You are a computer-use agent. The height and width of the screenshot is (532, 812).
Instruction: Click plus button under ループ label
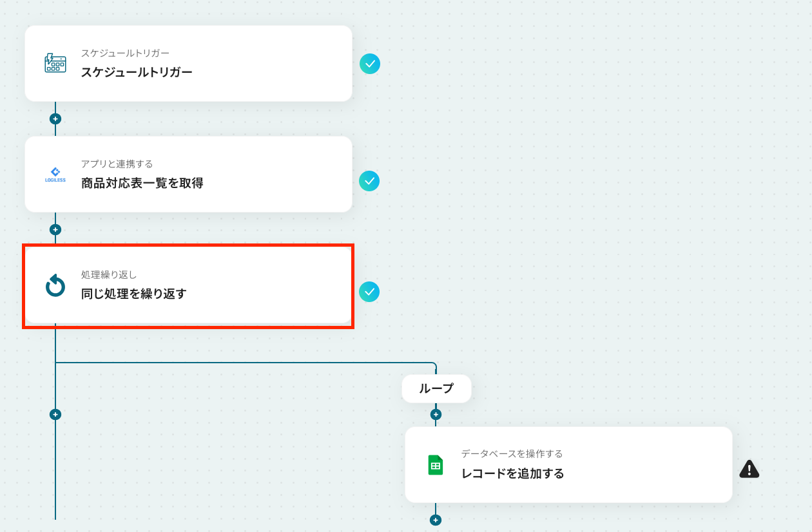(436, 414)
